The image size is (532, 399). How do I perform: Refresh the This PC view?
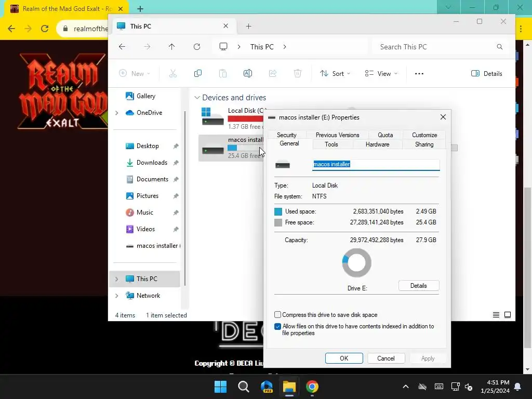[x=197, y=47]
